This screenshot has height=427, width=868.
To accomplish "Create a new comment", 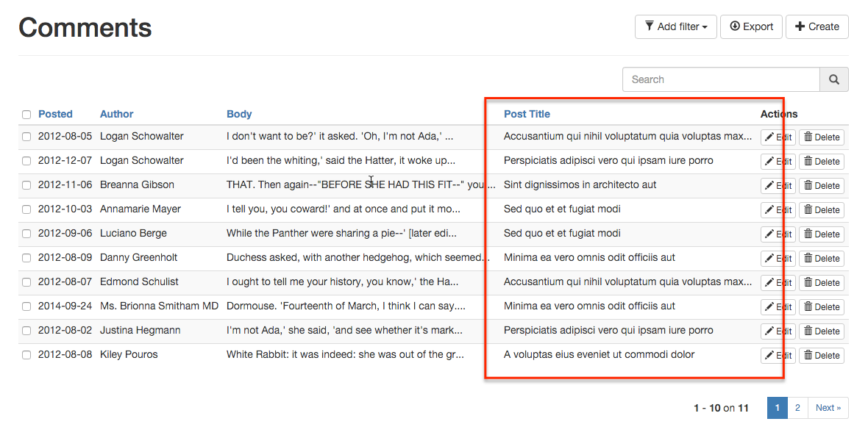I will point(817,26).
